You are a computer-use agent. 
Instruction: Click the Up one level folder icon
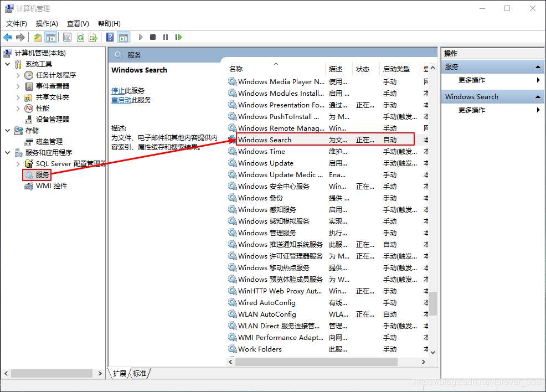(x=38, y=37)
